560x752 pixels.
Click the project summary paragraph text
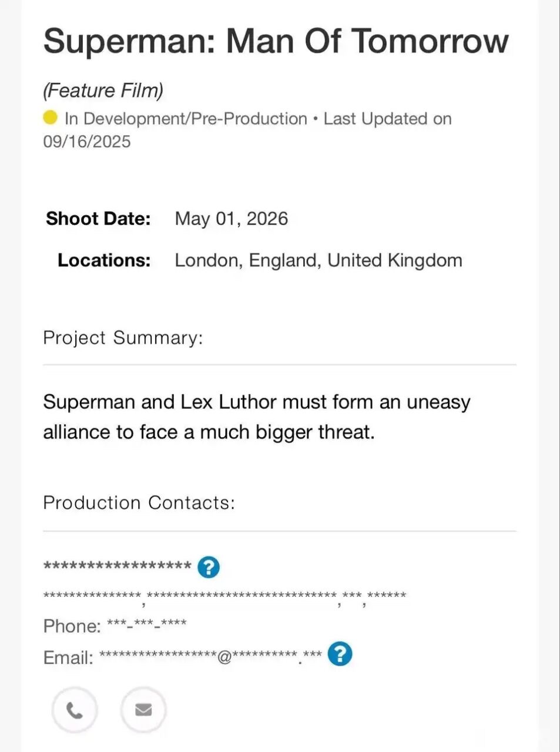click(x=256, y=417)
